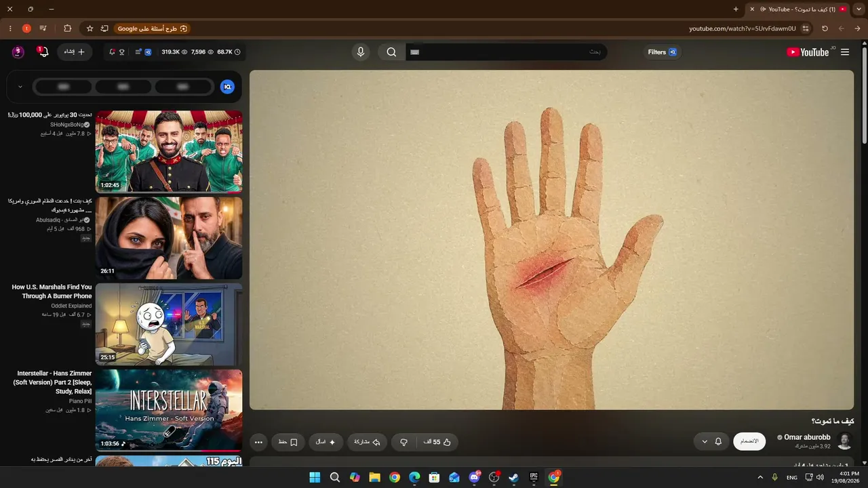Open the subscription notification bell dropdown

click(x=711, y=441)
